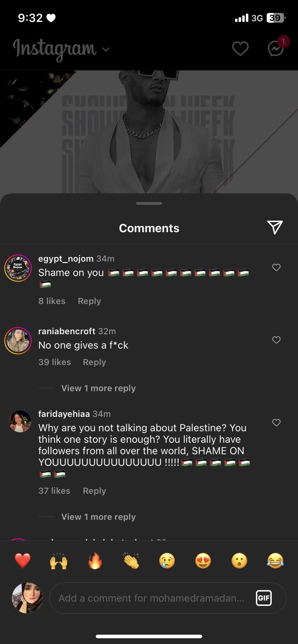
Task: Insert the clapping hands emoji
Action: click(131, 561)
